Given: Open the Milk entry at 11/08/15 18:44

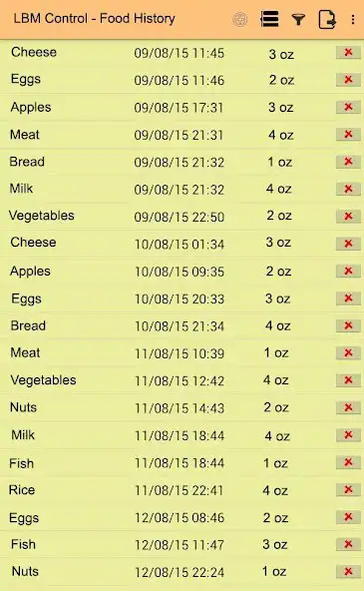Looking at the screenshot, I should (x=182, y=435).
